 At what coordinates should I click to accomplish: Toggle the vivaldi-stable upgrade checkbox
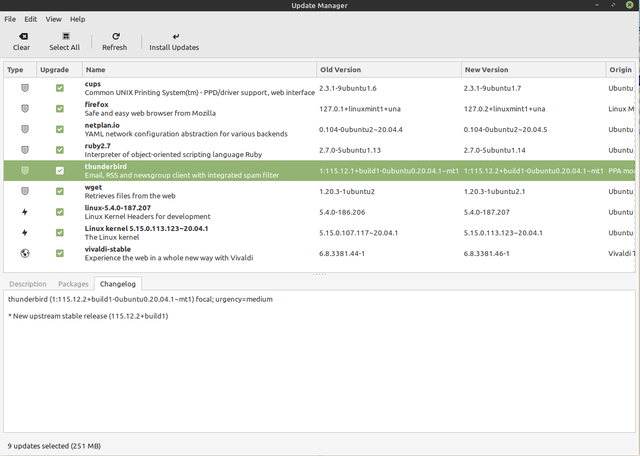(x=60, y=254)
